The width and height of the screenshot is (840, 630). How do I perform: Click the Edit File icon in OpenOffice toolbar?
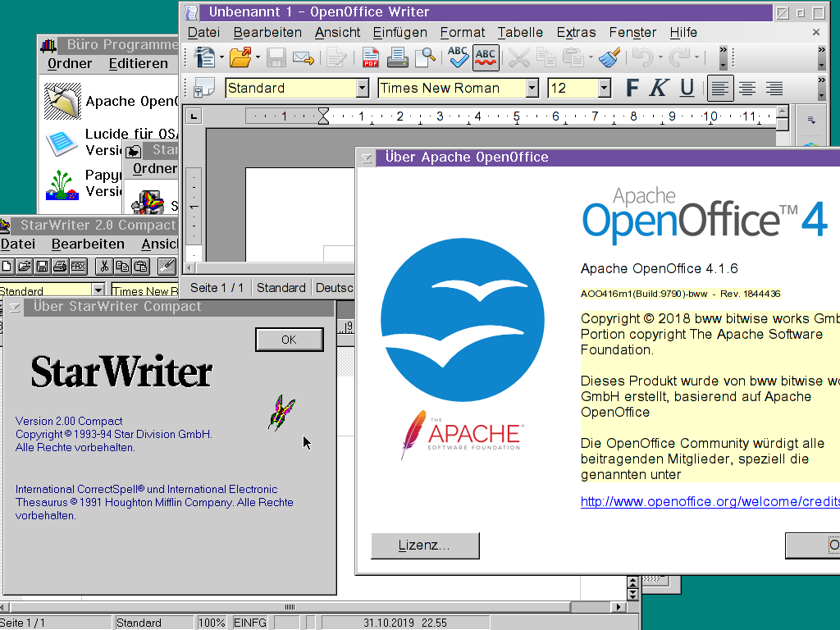(336, 57)
